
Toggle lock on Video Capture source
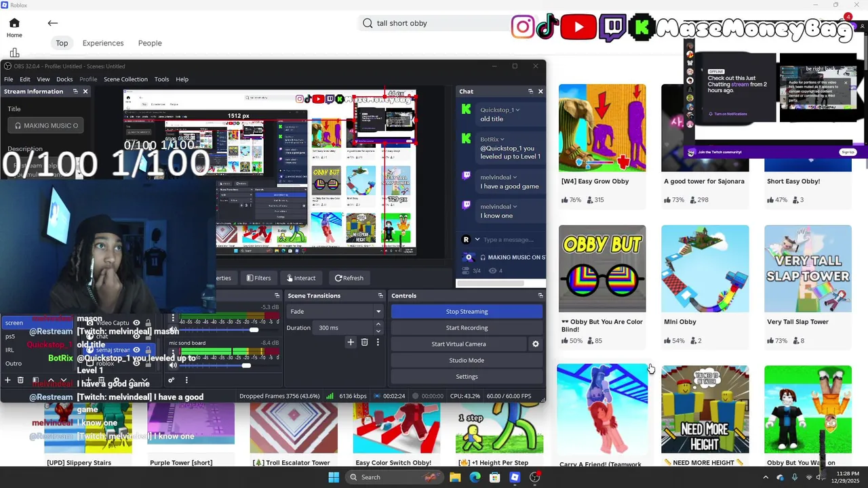[x=148, y=323]
